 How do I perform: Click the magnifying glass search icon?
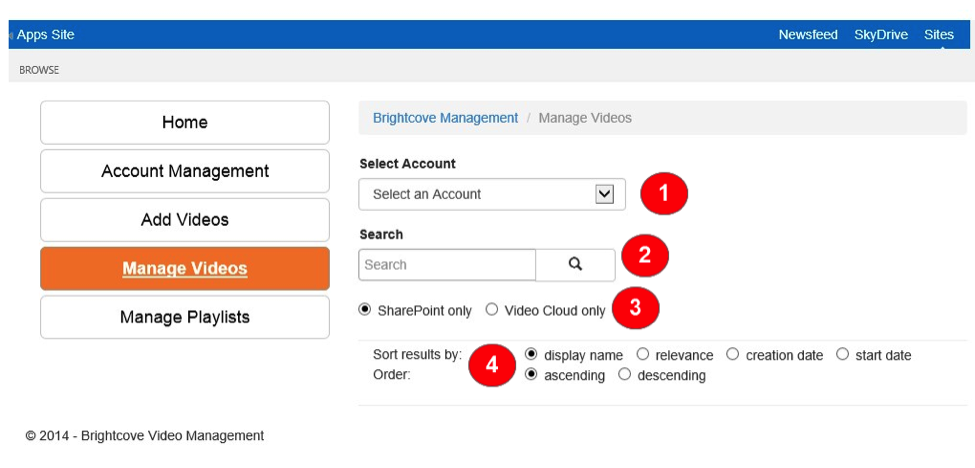[x=575, y=265]
